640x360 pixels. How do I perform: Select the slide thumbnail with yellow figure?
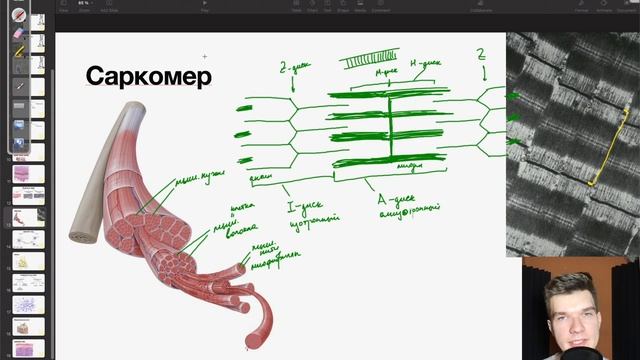point(29,261)
